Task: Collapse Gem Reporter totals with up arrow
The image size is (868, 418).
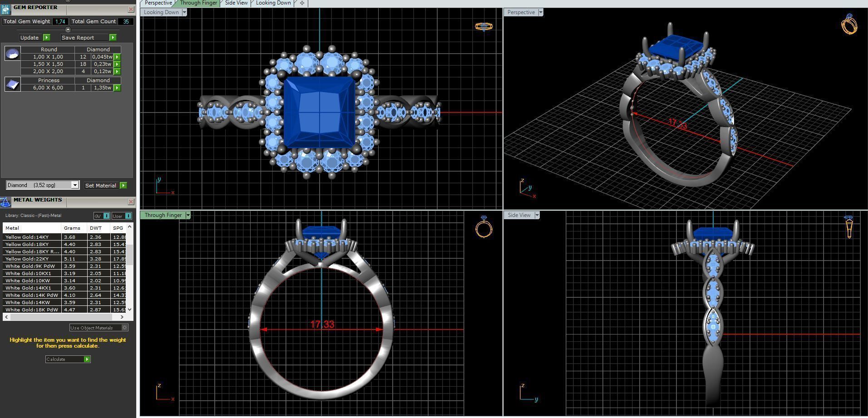Action: tap(68, 30)
